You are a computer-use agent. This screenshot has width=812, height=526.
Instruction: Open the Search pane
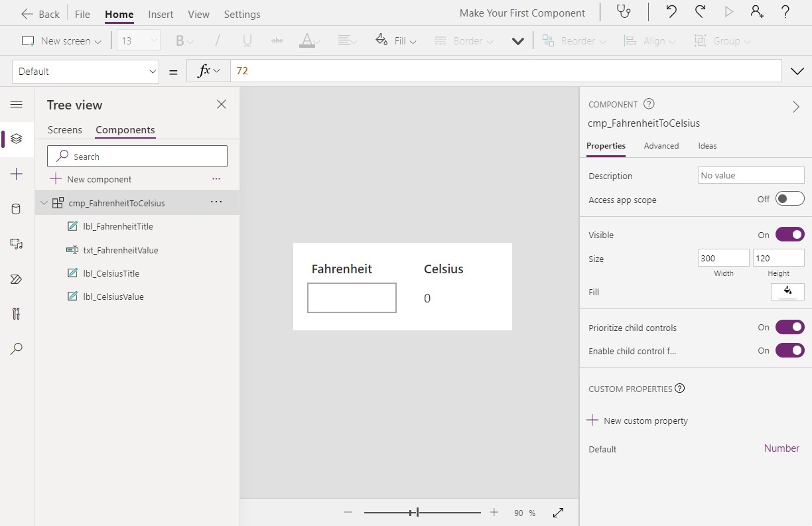(x=17, y=348)
